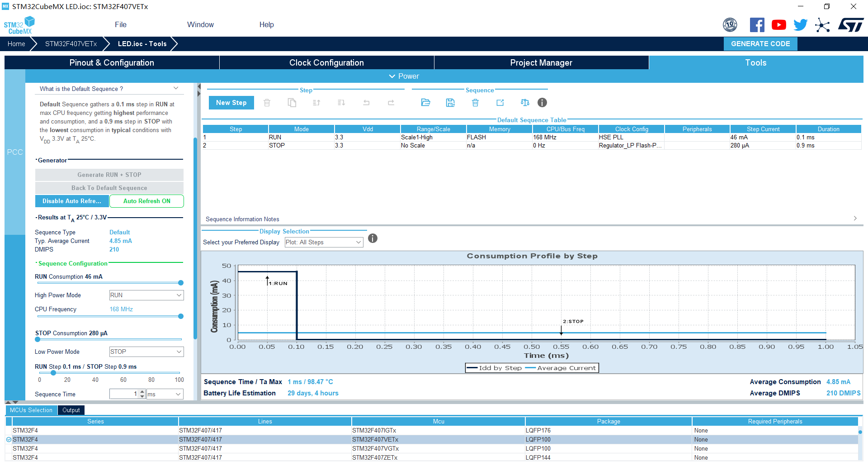This screenshot has height=466, width=868.
Task: Expand the Sequence Information Notes arrow
Action: click(x=855, y=219)
